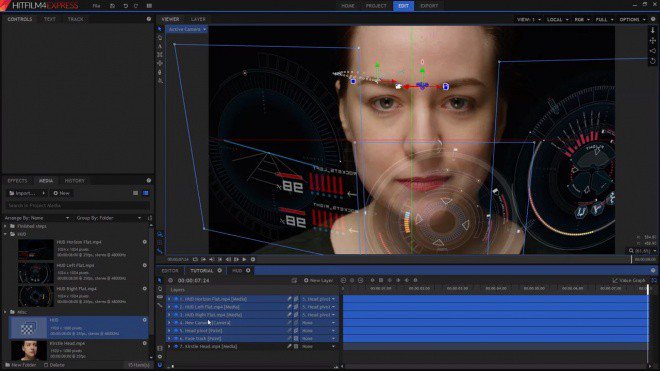Image resolution: width=660 pixels, height=371 pixels.
Task: Switch media panel to list view icon
Action: click(x=136, y=193)
